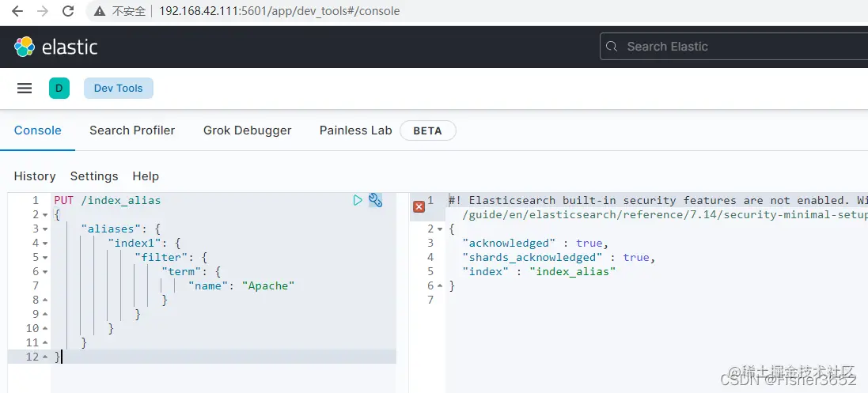
Task: Focus the Search Elastic field
Action: pos(734,47)
